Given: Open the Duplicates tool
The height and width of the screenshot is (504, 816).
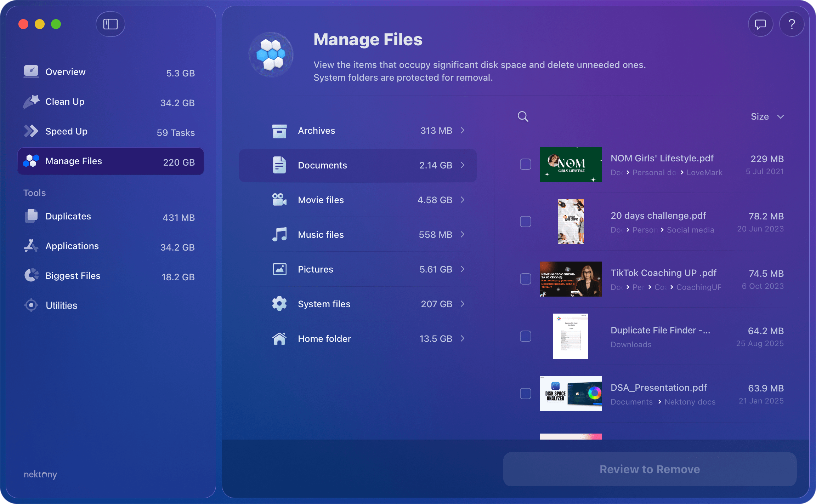Looking at the screenshot, I should [68, 216].
